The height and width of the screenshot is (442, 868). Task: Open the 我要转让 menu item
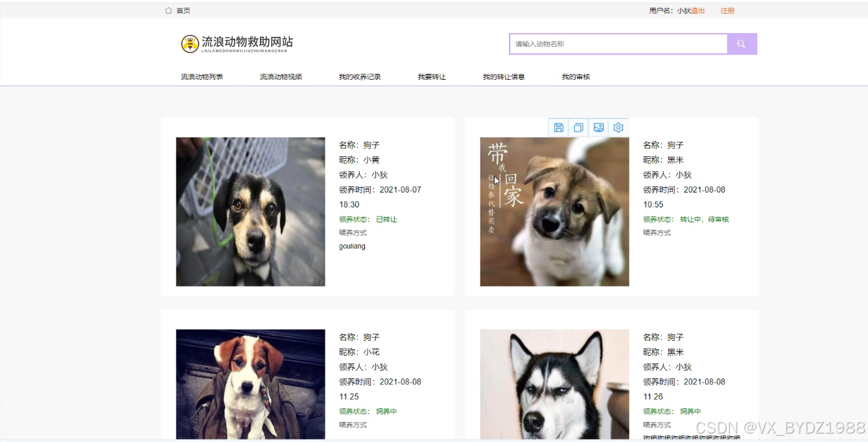432,76
